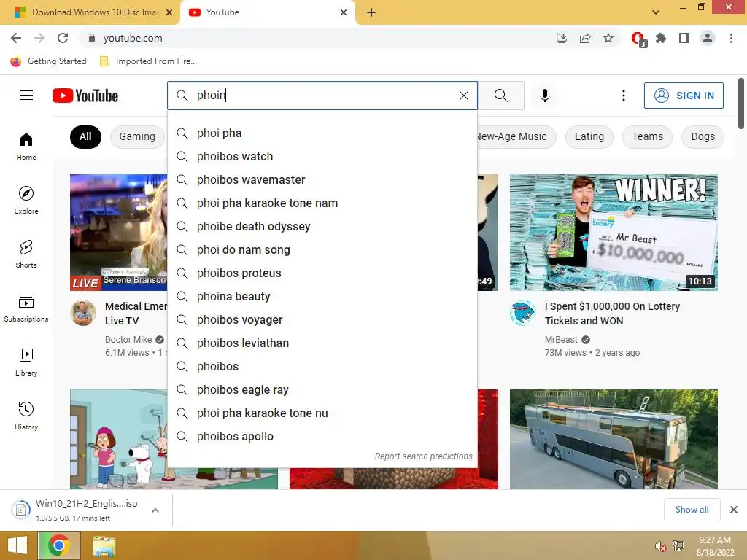Clear the search box with the X icon

(x=463, y=96)
